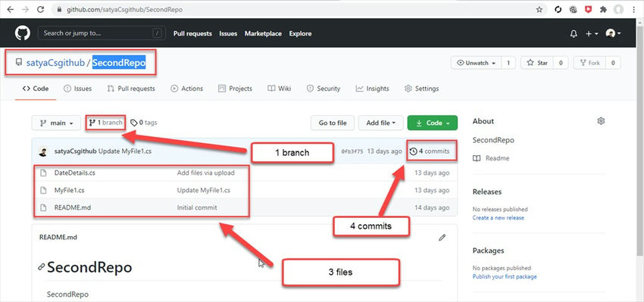Open Issues in the top navigation
This screenshot has height=302, width=644.
coord(228,33)
